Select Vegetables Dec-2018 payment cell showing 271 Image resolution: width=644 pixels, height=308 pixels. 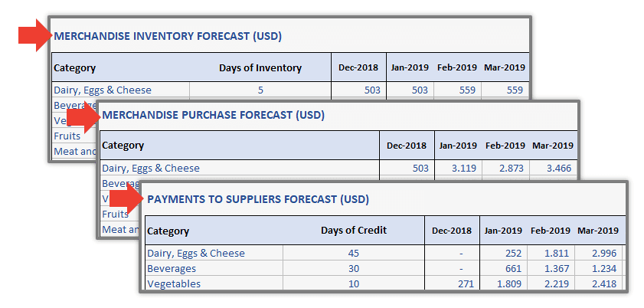pos(452,283)
